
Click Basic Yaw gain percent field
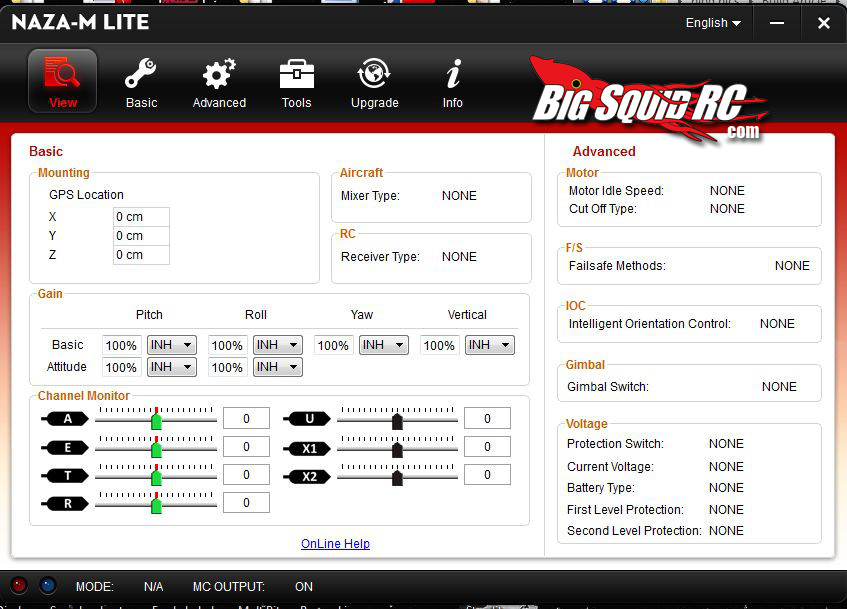pos(333,345)
